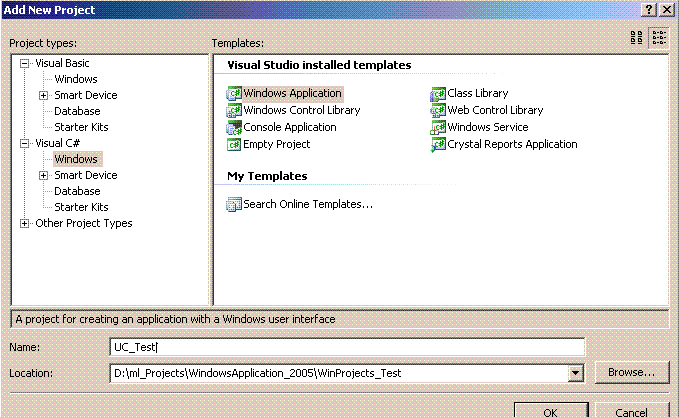Click Visual Studio installed templates heading

pos(319,65)
